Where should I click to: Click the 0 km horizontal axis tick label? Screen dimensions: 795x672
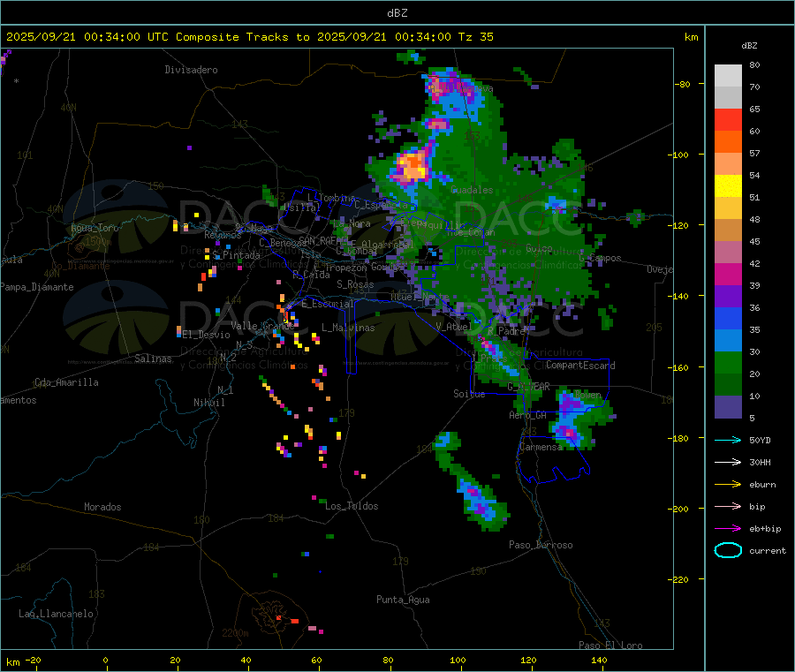point(105,661)
